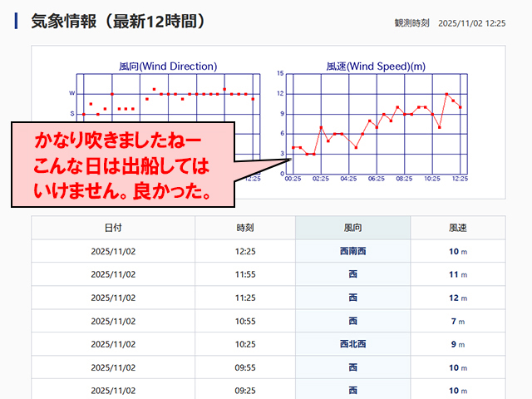Click the 西南西 wind direction cell
Screen dimensions: 532x399
(x=352, y=251)
